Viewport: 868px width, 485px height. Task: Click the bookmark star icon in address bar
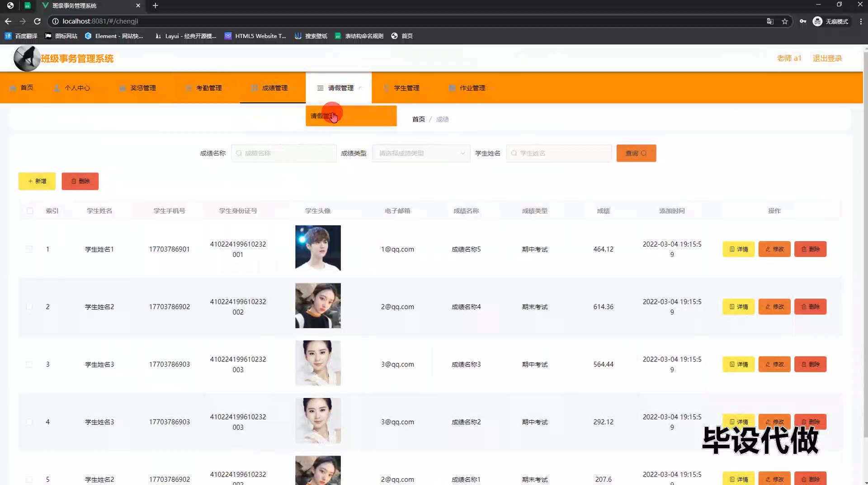pyautogui.click(x=785, y=21)
